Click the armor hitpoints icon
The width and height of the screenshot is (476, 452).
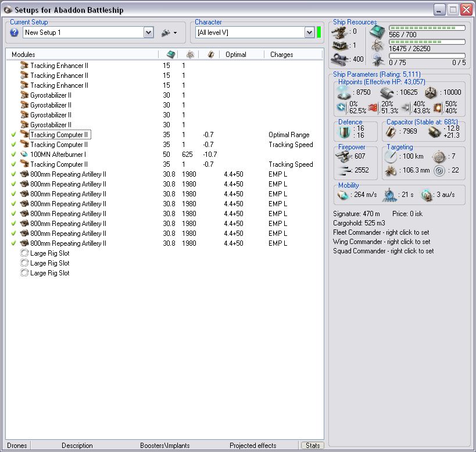[x=387, y=92]
